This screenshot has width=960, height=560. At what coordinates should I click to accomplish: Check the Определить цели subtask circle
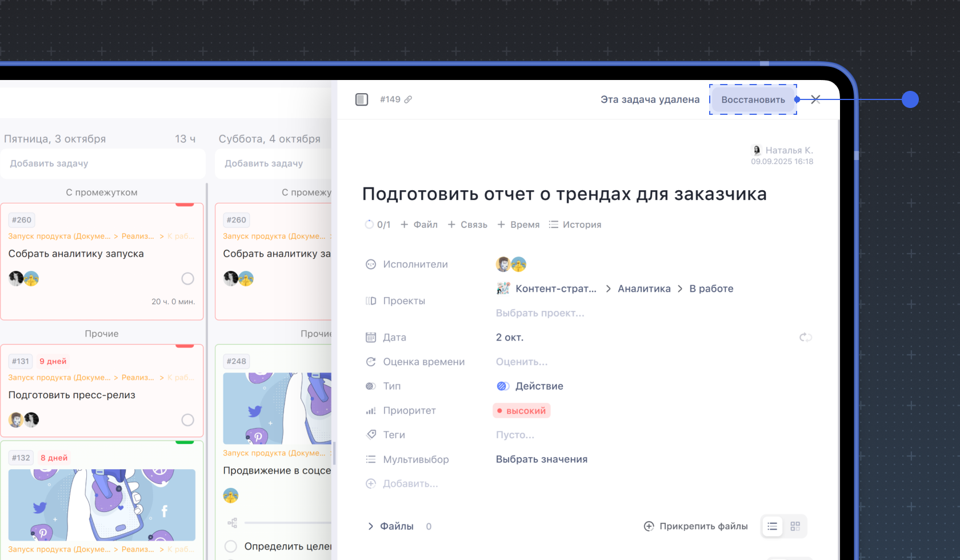point(231,546)
